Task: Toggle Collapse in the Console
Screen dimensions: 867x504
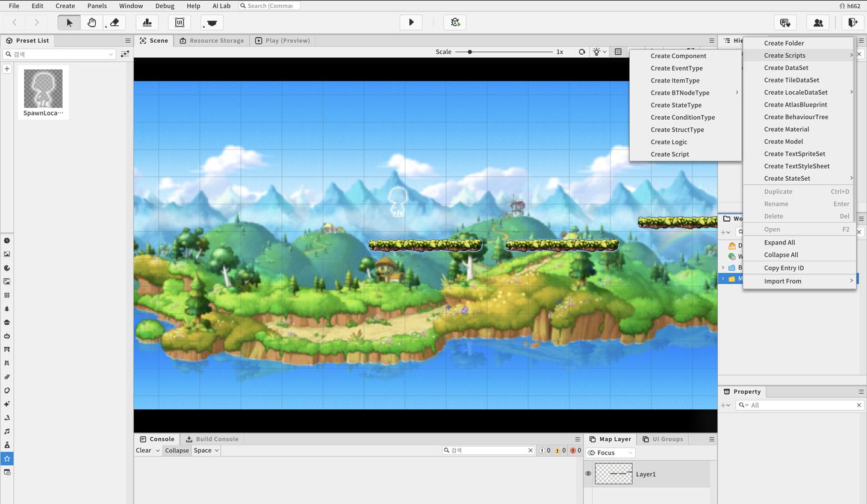Action: click(x=177, y=450)
